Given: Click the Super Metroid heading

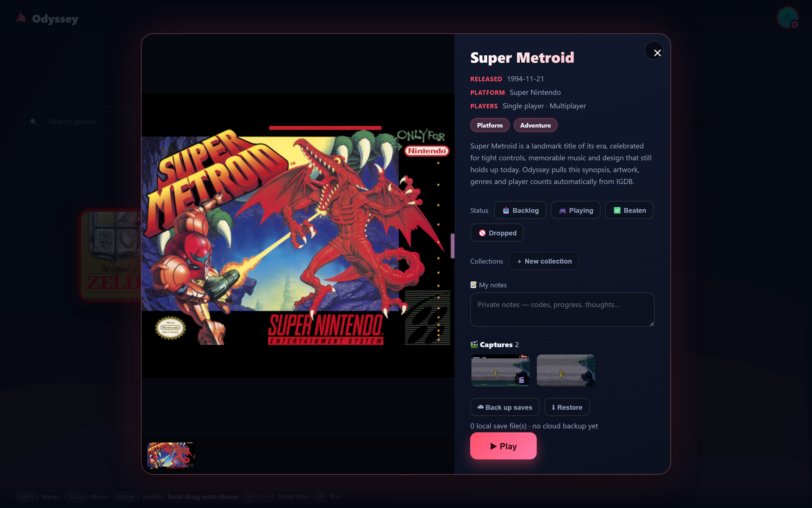Looking at the screenshot, I should 522,58.
